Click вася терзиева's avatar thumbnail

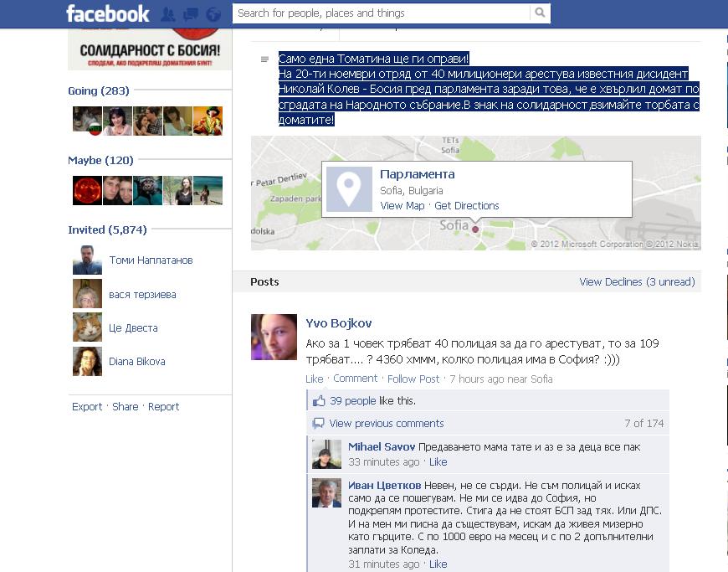tap(87, 294)
